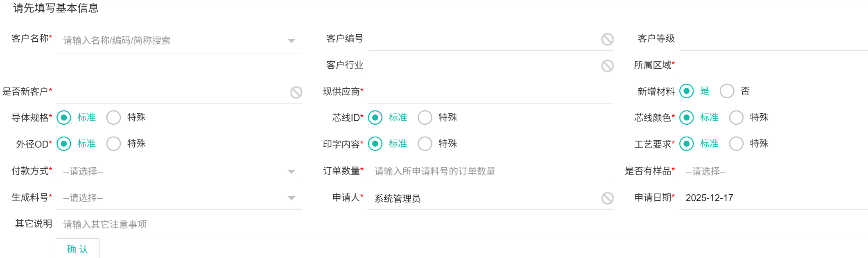This screenshot has width=868, height=258.
Task: Pick 特殊 for 外径OD
Action: (113, 144)
